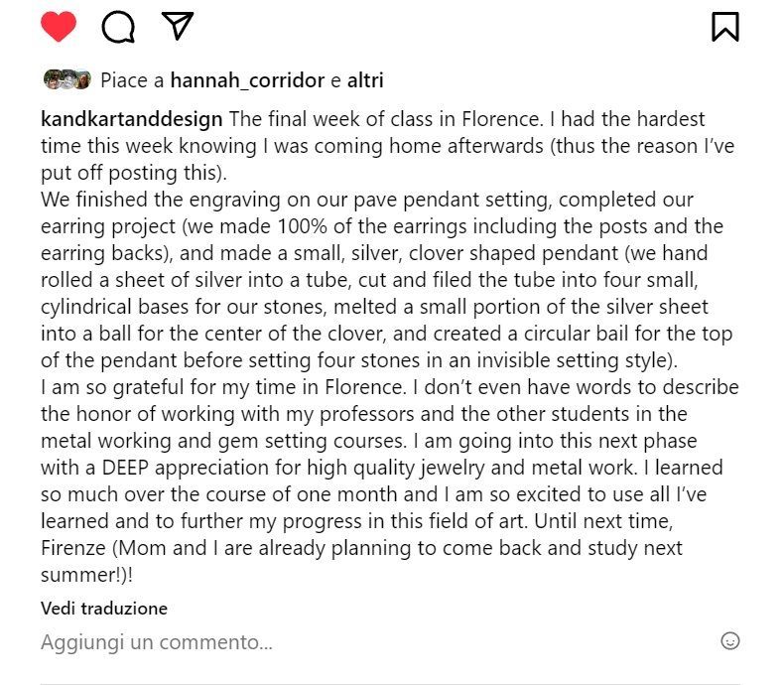Save post with the bookmark icon
The image size is (784, 685).
[725, 27]
